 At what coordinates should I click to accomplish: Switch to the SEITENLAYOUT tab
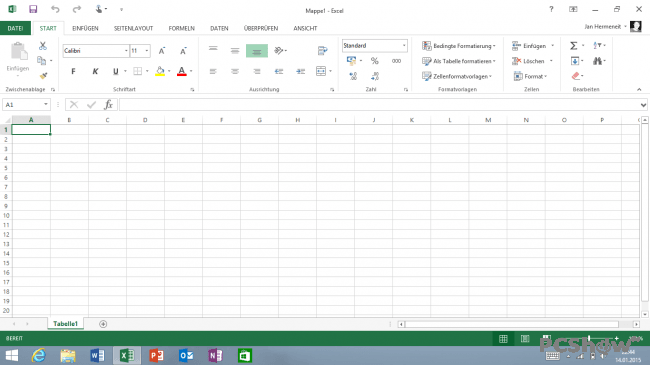coord(133,28)
